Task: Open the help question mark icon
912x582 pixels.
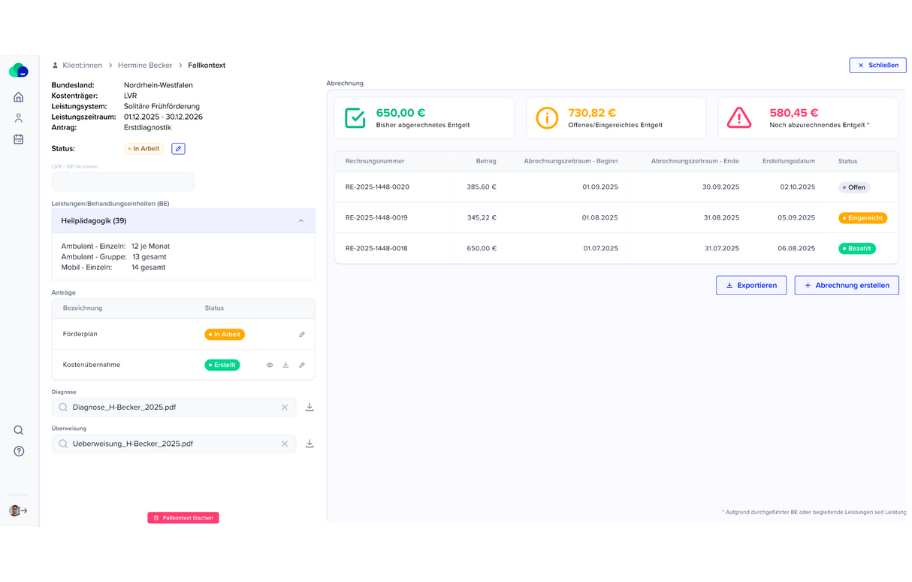Action: 18,452
